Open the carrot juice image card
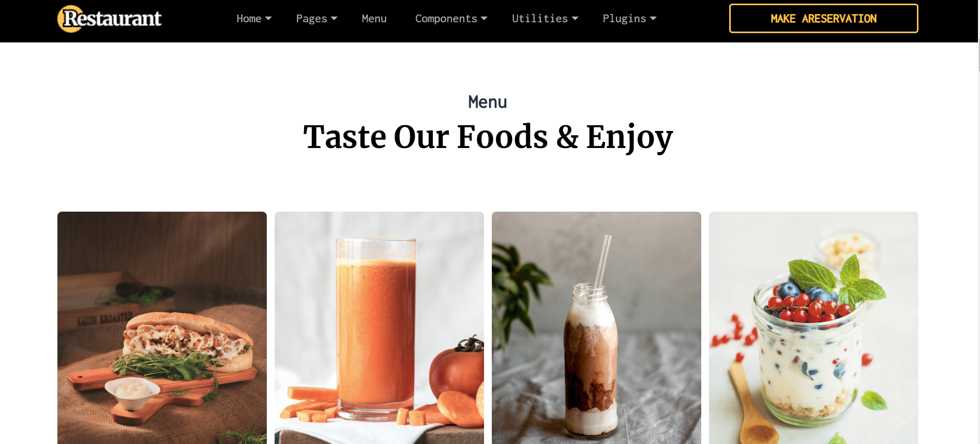Screen dimensions: 980x444 point(379,328)
